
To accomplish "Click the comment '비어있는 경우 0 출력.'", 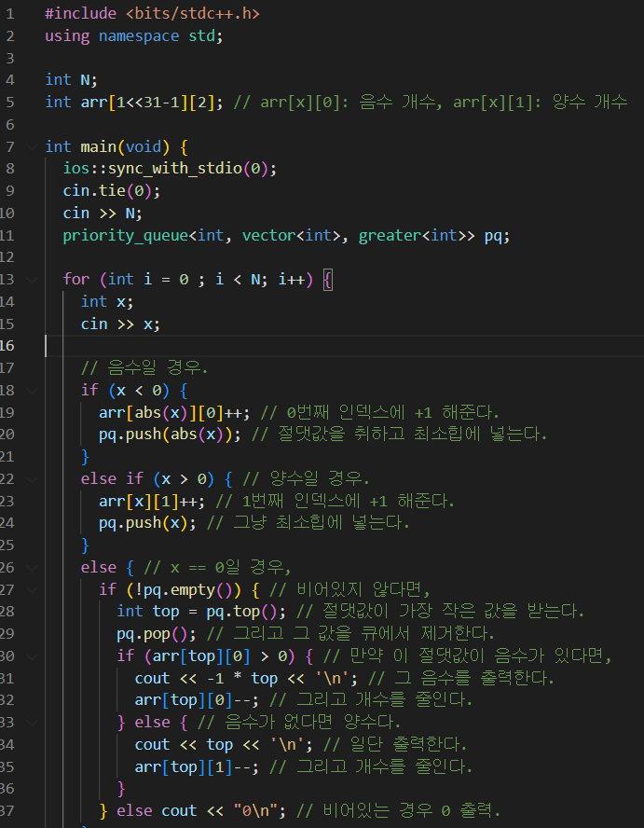I will point(411,810).
